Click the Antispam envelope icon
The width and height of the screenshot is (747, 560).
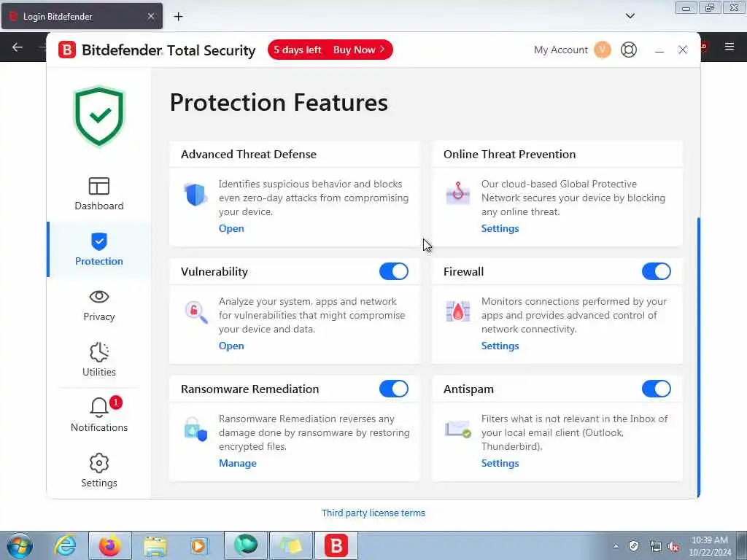click(458, 429)
